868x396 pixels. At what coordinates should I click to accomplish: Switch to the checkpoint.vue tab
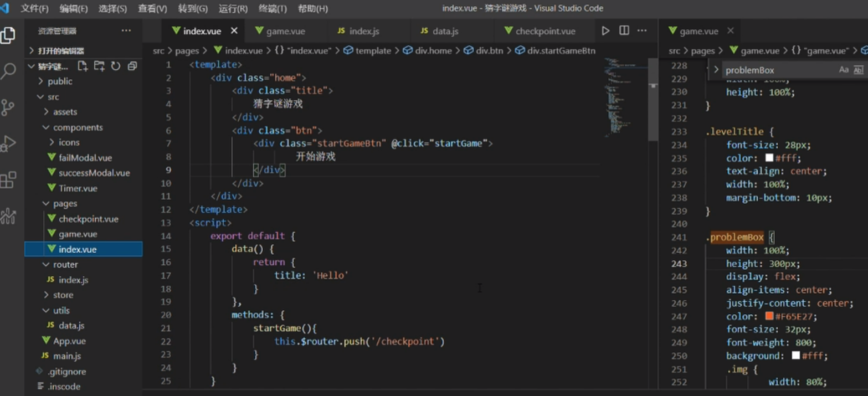tap(545, 32)
